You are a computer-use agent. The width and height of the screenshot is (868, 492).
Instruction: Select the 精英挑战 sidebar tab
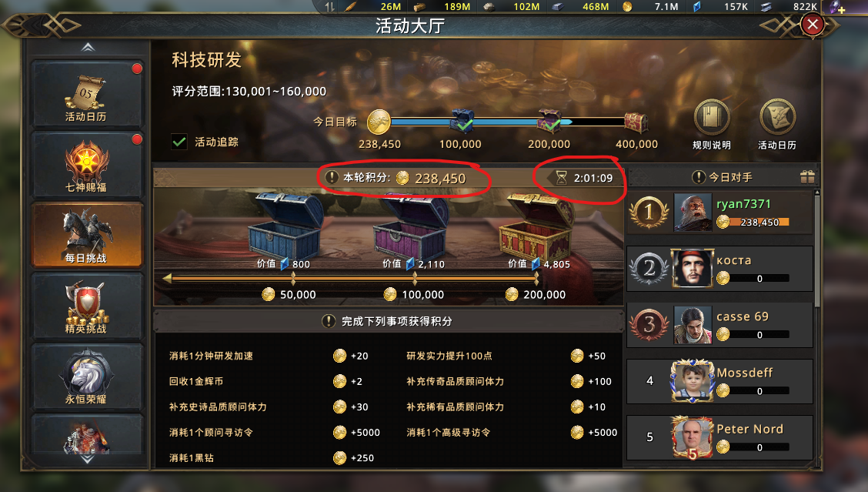(x=87, y=306)
